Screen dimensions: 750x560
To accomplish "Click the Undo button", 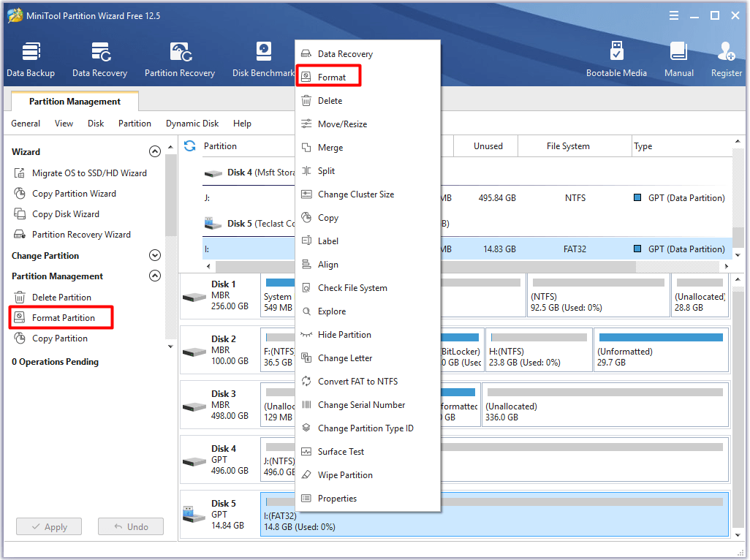I will pos(131,527).
